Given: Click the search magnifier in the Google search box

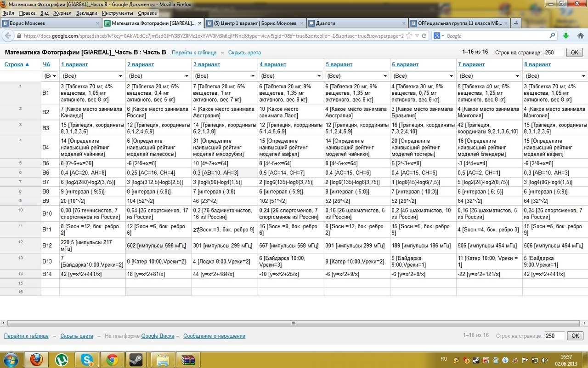Looking at the screenshot, I should pyautogui.click(x=552, y=36).
